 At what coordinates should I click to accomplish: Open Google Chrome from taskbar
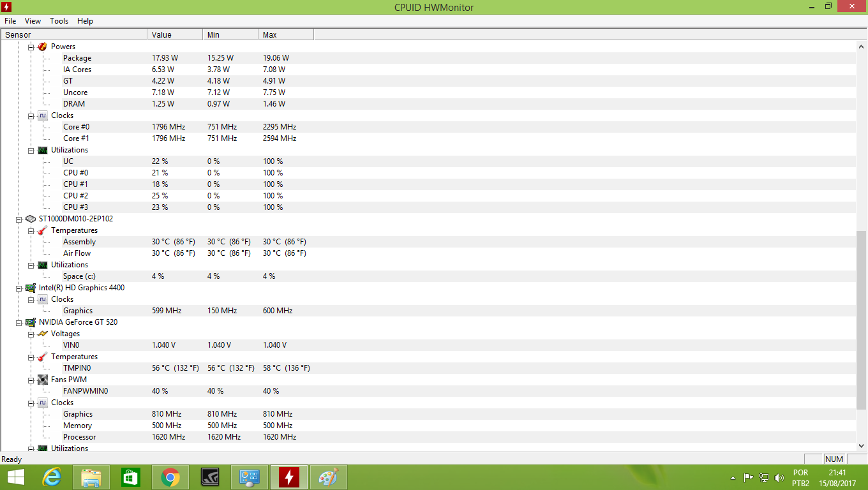170,477
